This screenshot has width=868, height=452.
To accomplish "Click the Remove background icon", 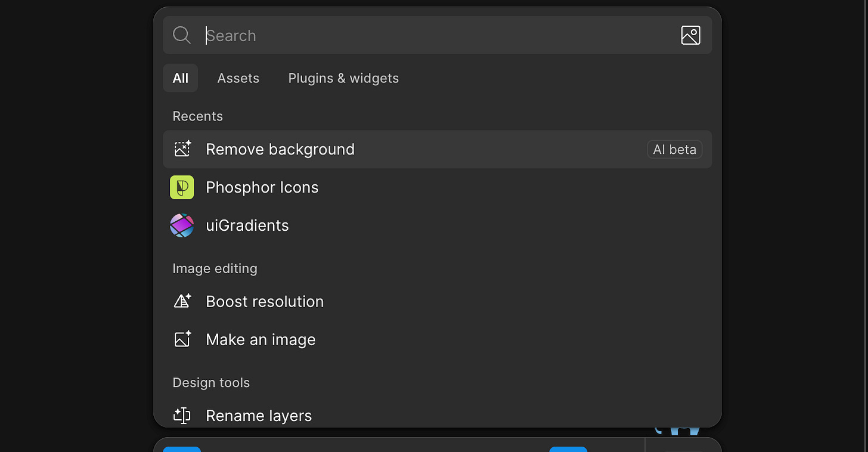I will (x=182, y=149).
